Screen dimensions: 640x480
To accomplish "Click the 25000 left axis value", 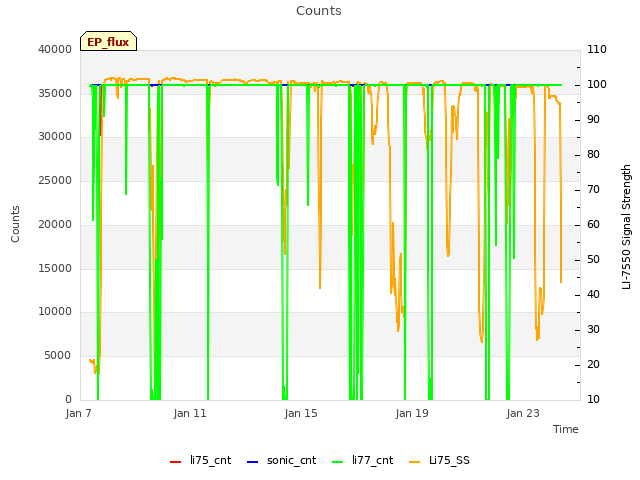I will (x=55, y=180).
